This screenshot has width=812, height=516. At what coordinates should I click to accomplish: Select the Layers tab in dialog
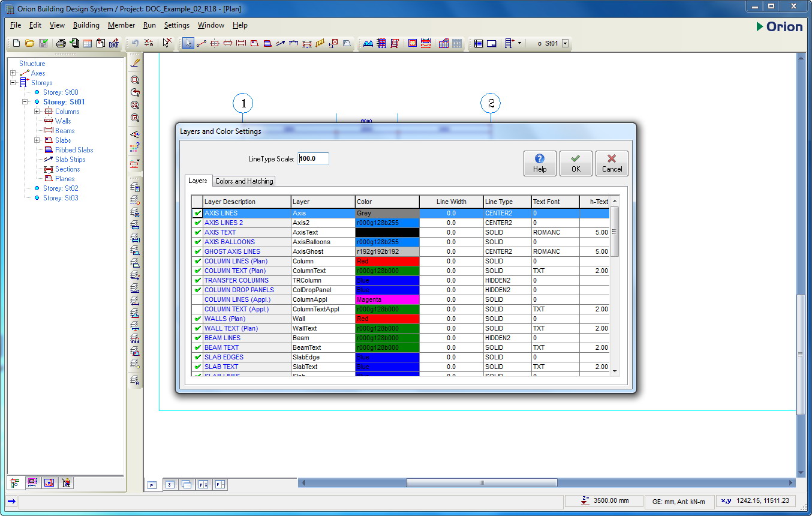click(x=198, y=181)
